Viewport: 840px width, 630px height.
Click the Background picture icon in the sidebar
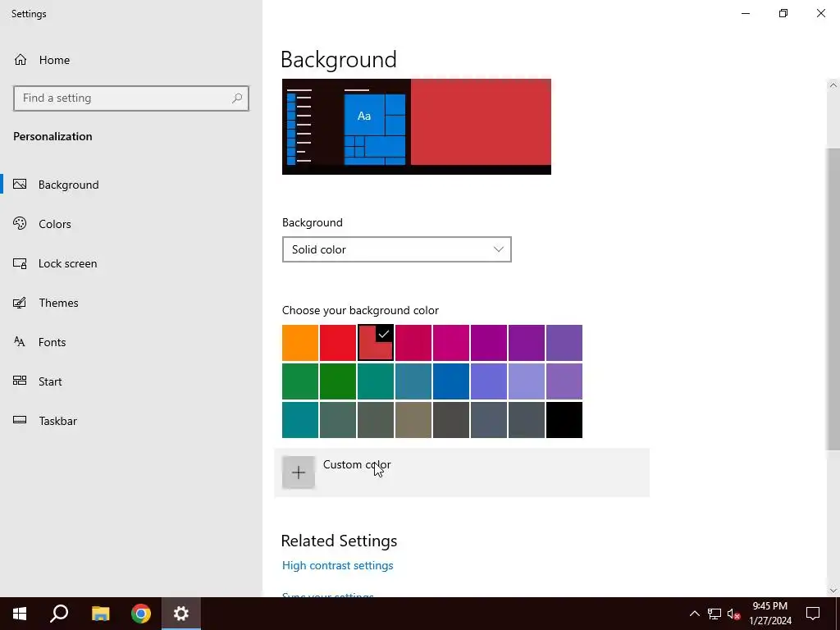pyautogui.click(x=20, y=185)
